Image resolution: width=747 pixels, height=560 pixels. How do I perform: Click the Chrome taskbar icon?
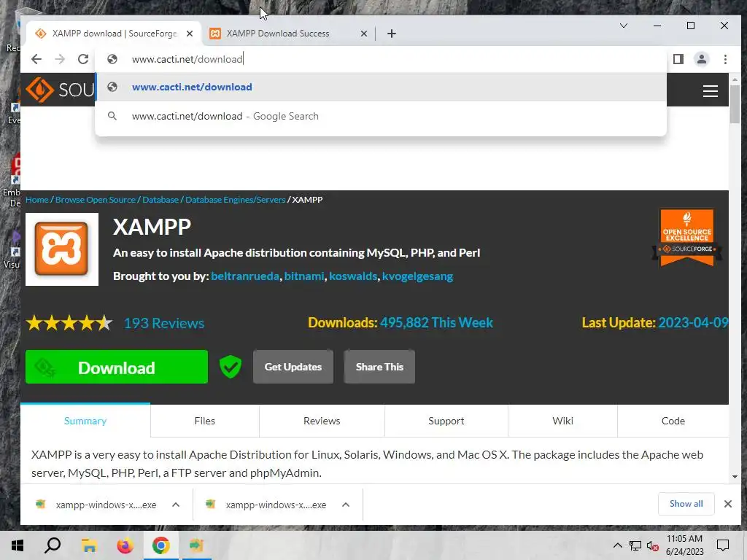point(161,545)
